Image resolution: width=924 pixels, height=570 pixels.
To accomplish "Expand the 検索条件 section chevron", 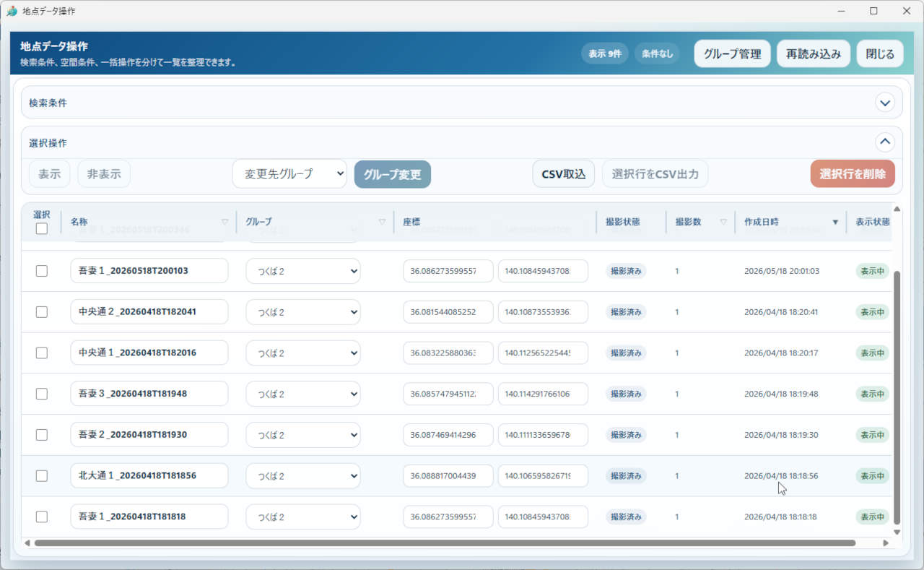I will [x=885, y=103].
